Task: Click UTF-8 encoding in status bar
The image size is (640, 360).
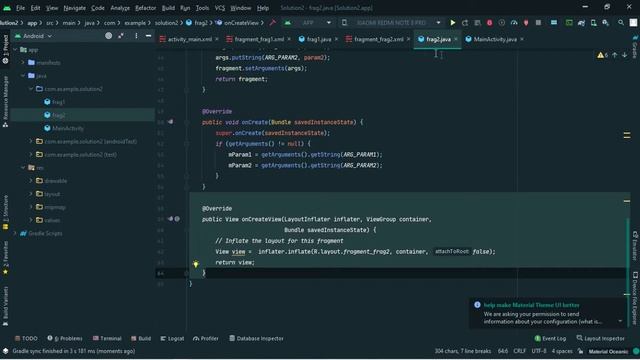Action: [539, 351]
